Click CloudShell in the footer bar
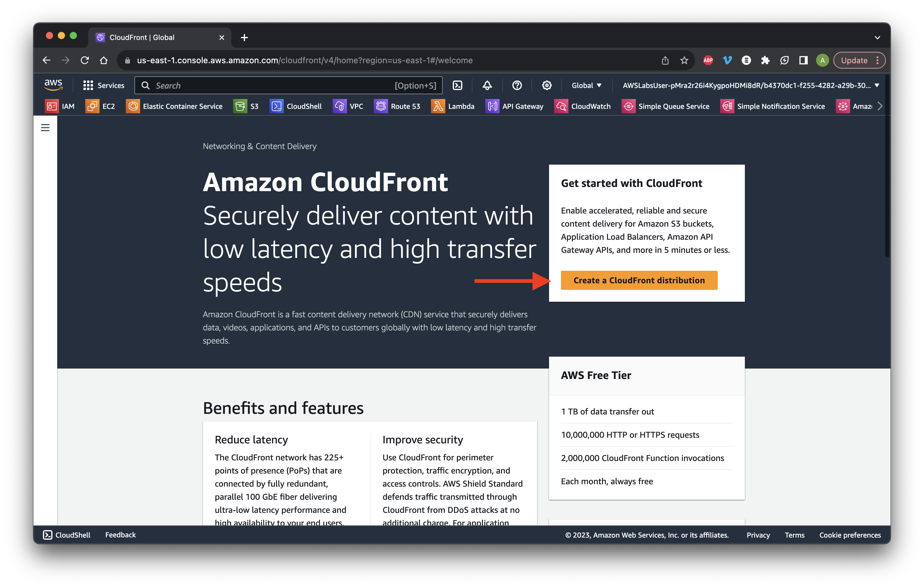The height and width of the screenshot is (588, 924). (67, 535)
